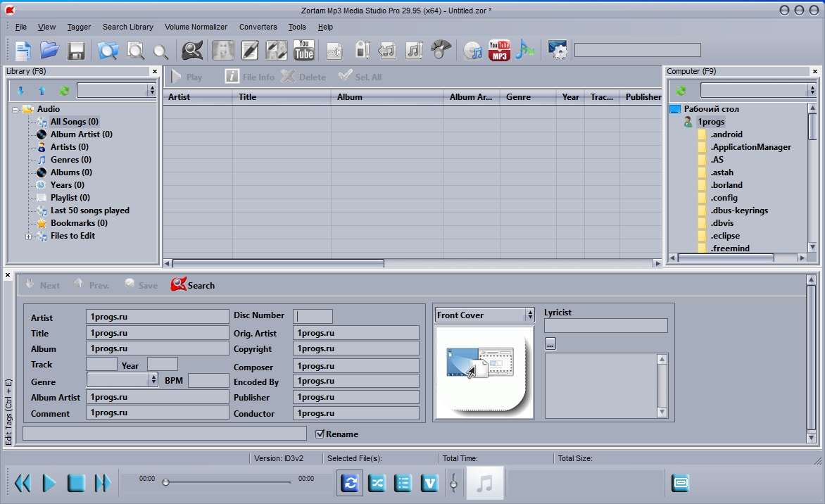Open the Front Cover dropdown
Screen dimensions: 825x504
531,315
